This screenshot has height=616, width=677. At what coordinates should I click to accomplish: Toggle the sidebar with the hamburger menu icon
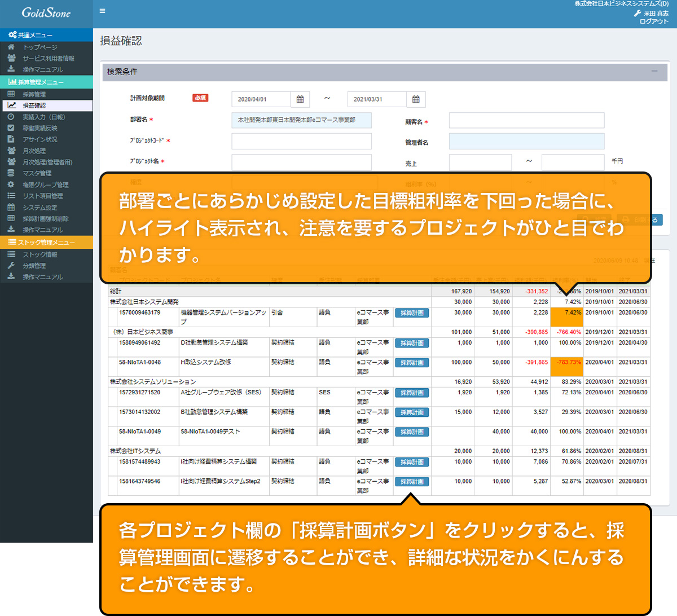pyautogui.click(x=102, y=11)
